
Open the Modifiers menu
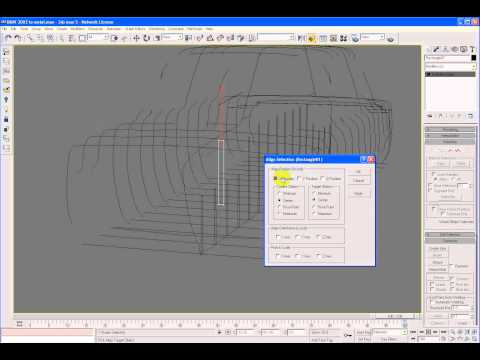pos(77,29)
